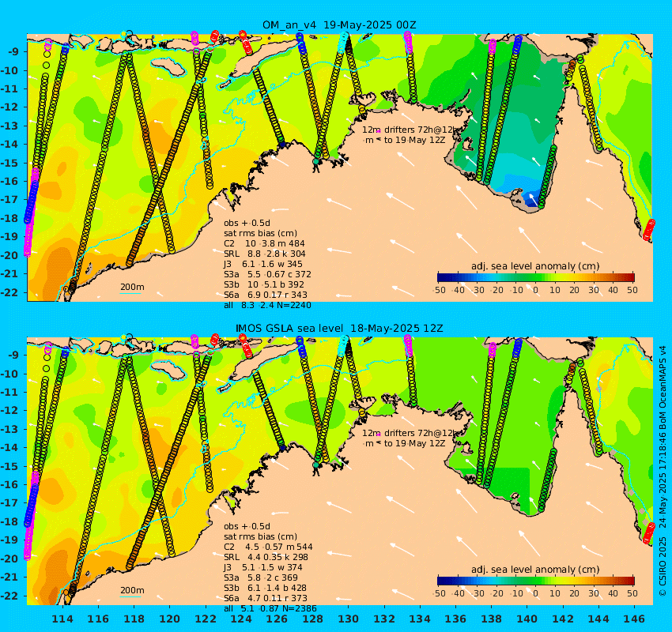Click longitude label 130 on the bottom axis
Screen dimensions: 672x632
pos(348,619)
